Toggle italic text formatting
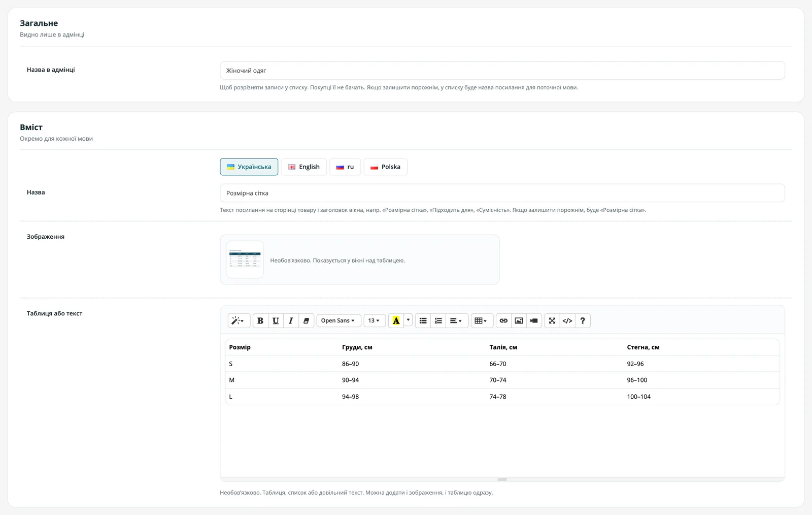 [291, 320]
